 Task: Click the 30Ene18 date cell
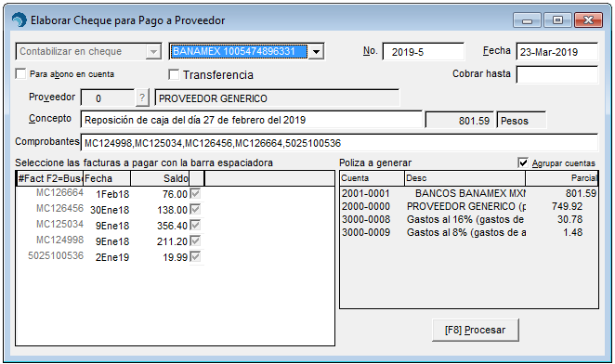[x=110, y=210]
